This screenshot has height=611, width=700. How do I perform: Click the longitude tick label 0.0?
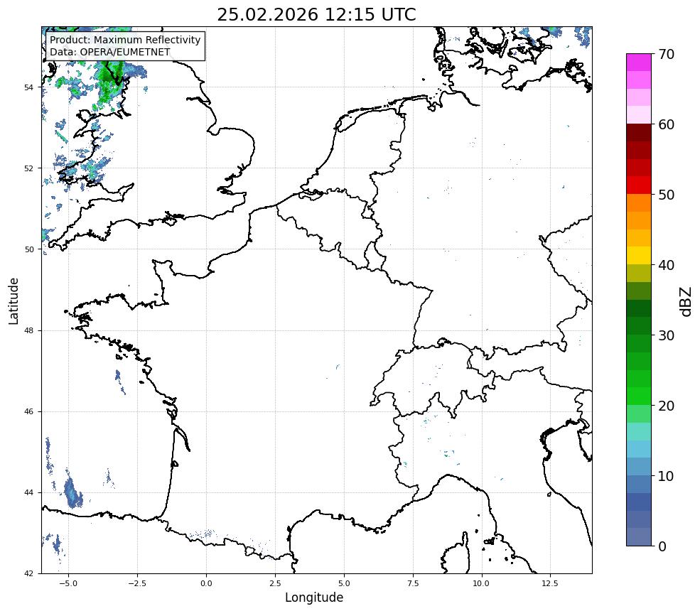click(206, 583)
